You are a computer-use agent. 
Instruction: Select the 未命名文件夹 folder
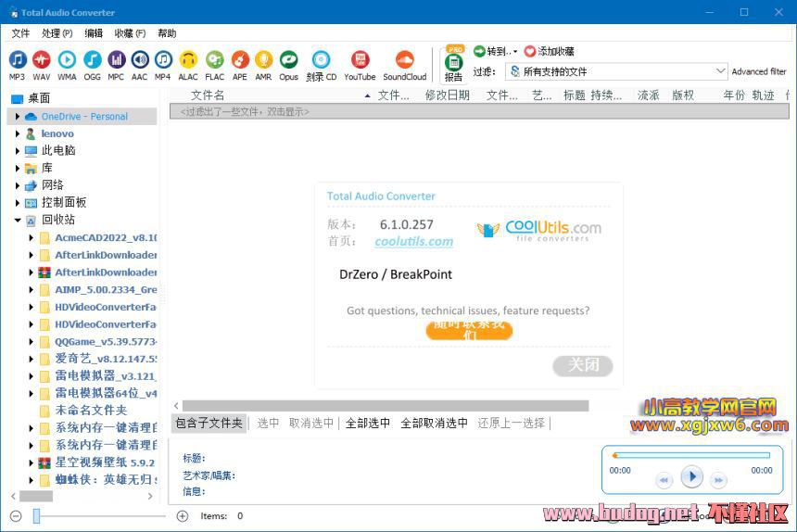[91, 410]
